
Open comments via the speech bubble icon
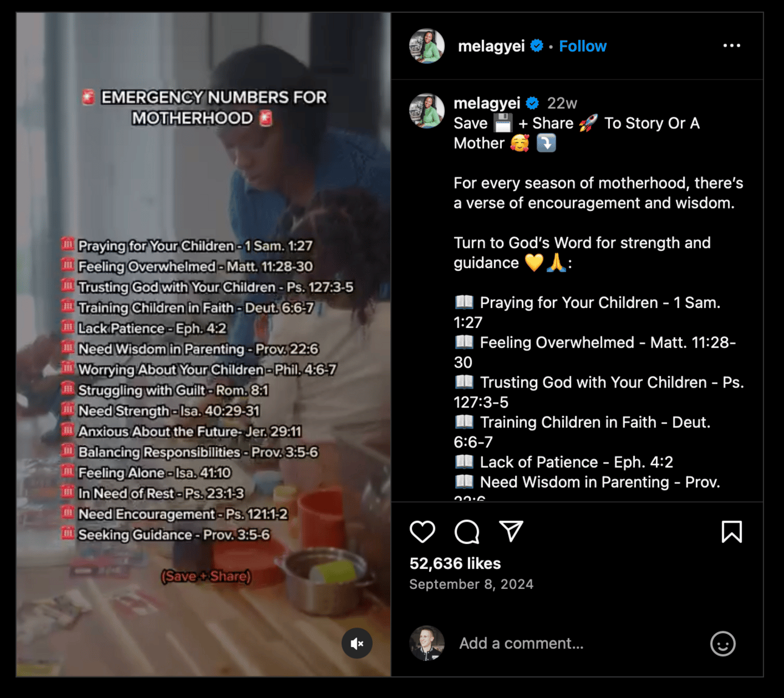click(467, 532)
